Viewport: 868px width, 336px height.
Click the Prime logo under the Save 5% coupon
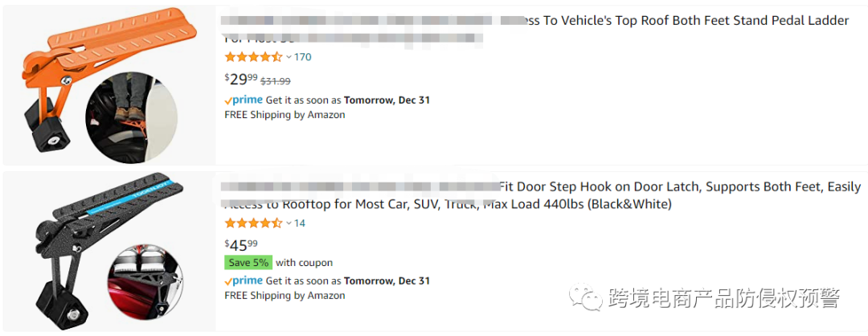[244, 281]
